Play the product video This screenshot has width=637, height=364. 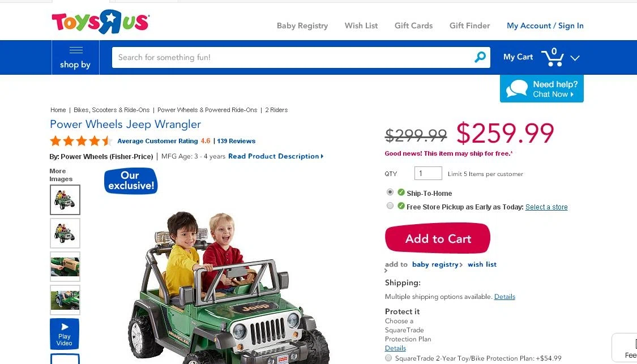pyautogui.click(x=65, y=334)
